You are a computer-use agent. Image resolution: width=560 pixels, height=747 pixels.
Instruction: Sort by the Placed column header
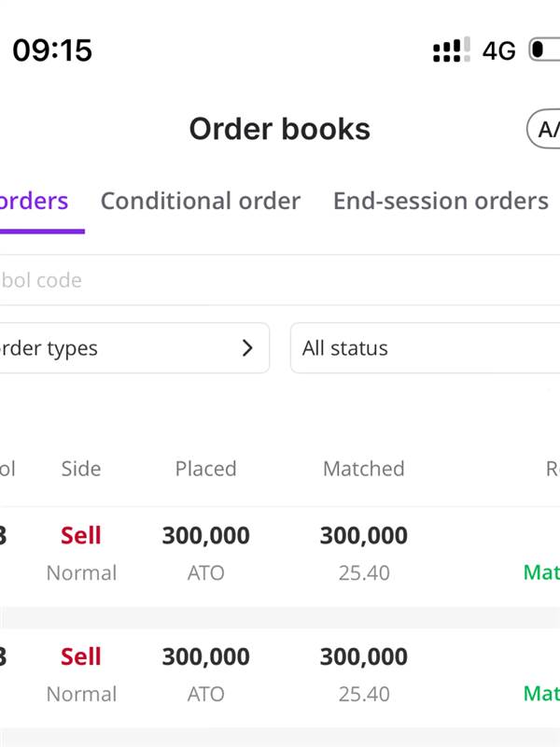pyautogui.click(x=205, y=469)
